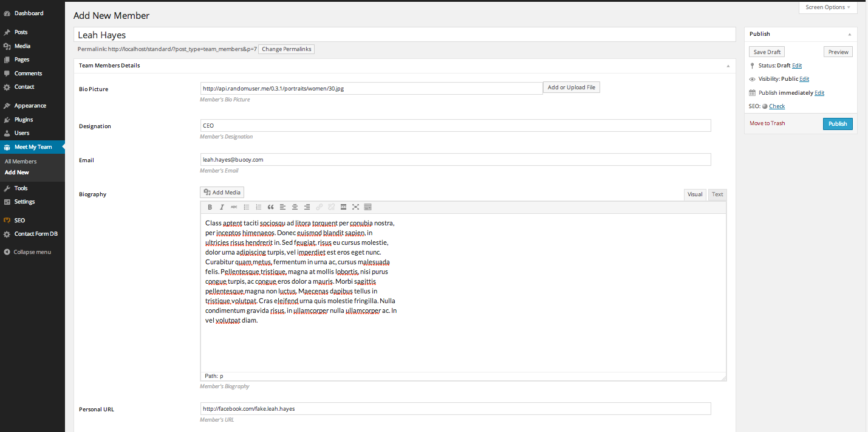Insert a bulleted list in the editor
Image resolution: width=868 pixels, height=432 pixels.
(246, 207)
